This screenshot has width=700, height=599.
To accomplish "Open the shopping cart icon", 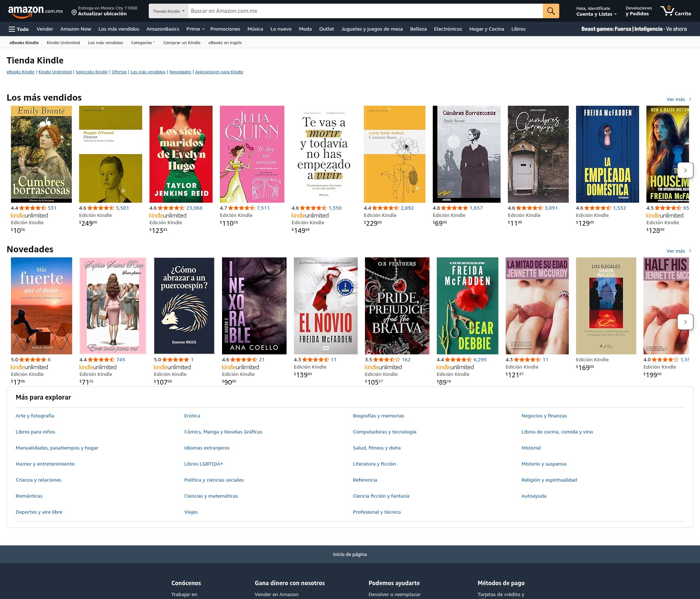I will pos(676,11).
